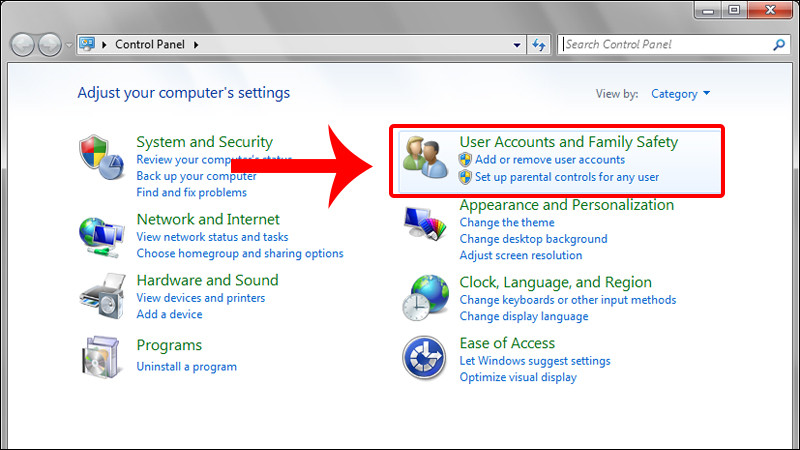Click Optimize visual display link
This screenshot has width=800, height=450.
pos(518,377)
